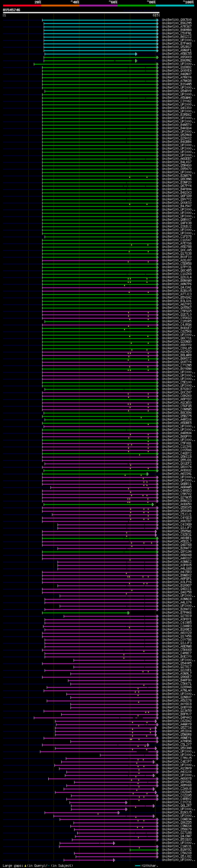
Task: Select hit label UniRef100_B1N3J5
Action: tap(177, 812)
